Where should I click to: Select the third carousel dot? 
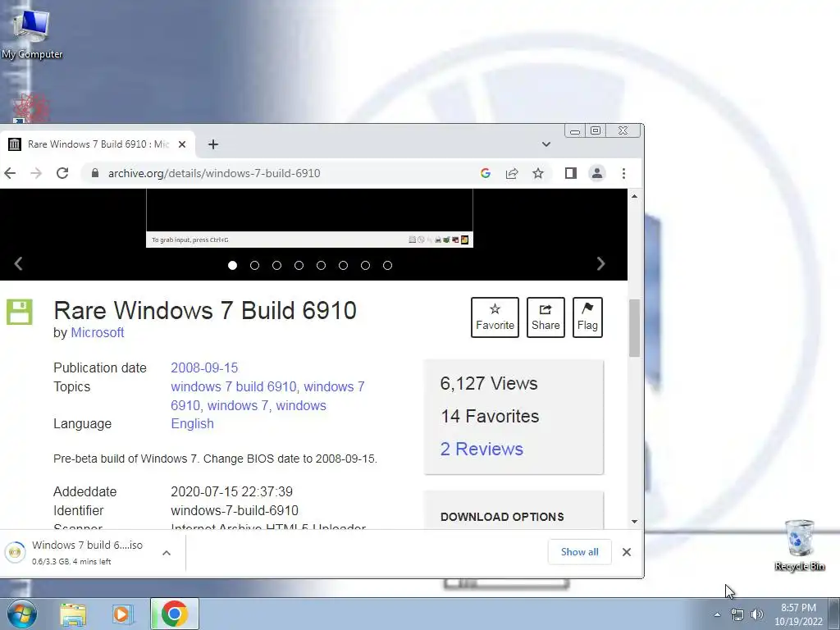[277, 265]
